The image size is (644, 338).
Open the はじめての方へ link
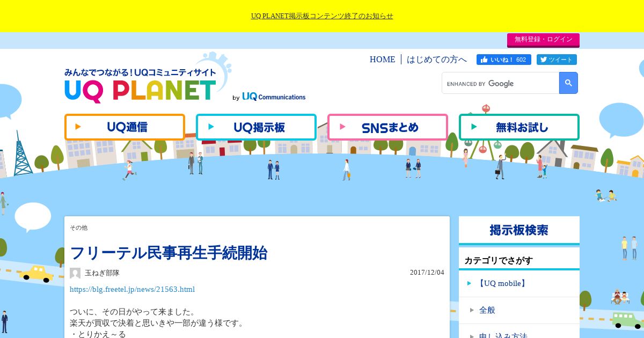[x=437, y=60]
